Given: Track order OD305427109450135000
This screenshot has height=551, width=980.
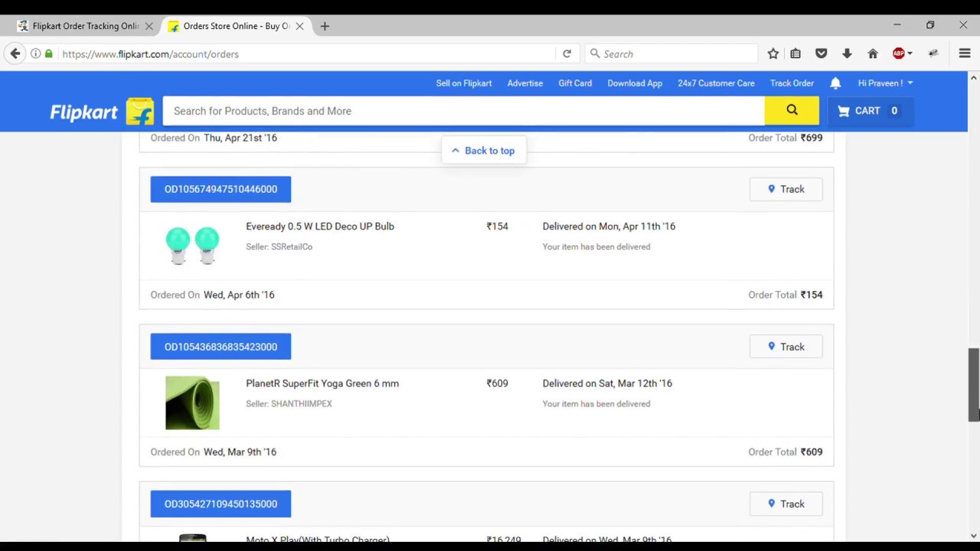Looking at the screenshot, I should tap(786, 504).
